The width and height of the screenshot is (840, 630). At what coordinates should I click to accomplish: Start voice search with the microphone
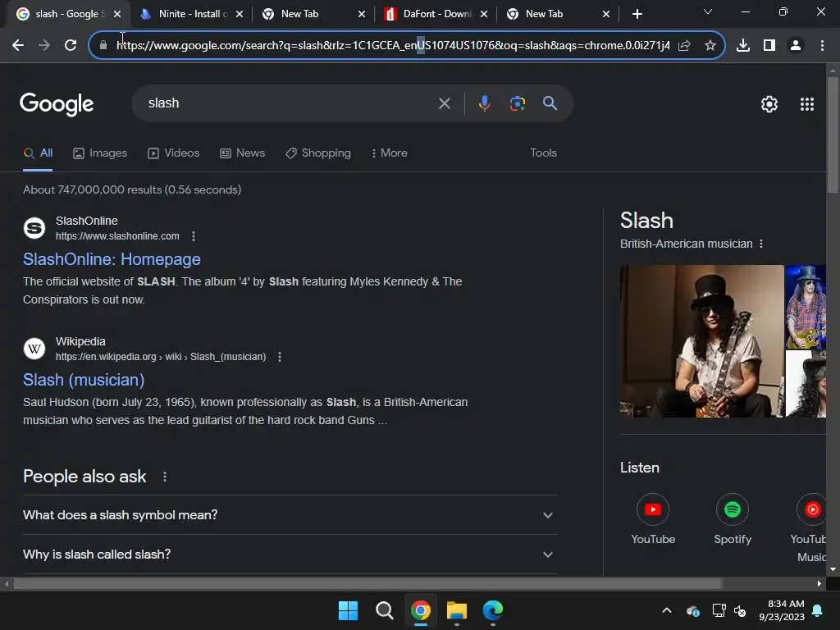coord(484,103)
